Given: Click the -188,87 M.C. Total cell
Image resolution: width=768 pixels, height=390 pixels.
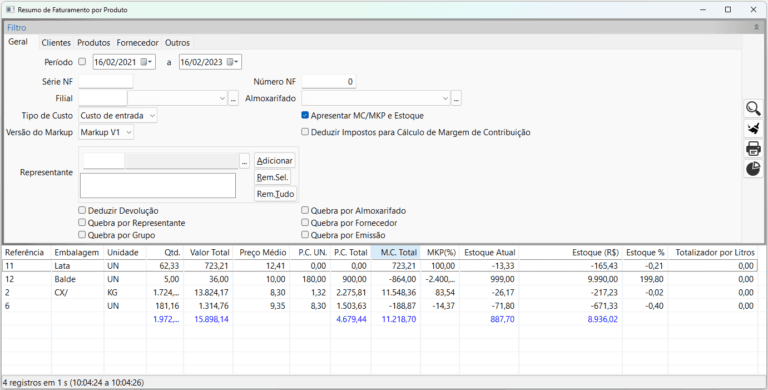Looking at the screenshot, I should point(396,306).
